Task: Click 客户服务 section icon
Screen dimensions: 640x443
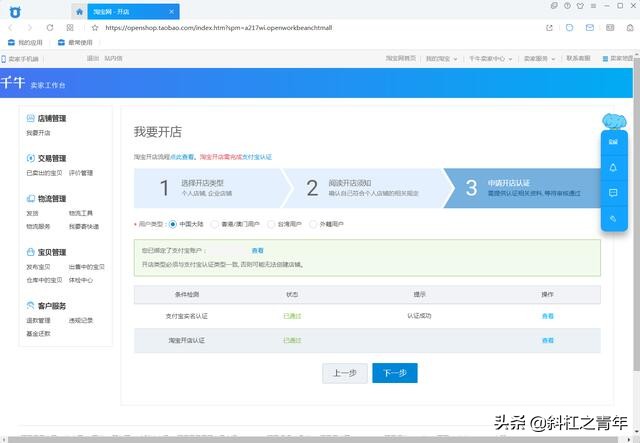Action: click(31, 305)
